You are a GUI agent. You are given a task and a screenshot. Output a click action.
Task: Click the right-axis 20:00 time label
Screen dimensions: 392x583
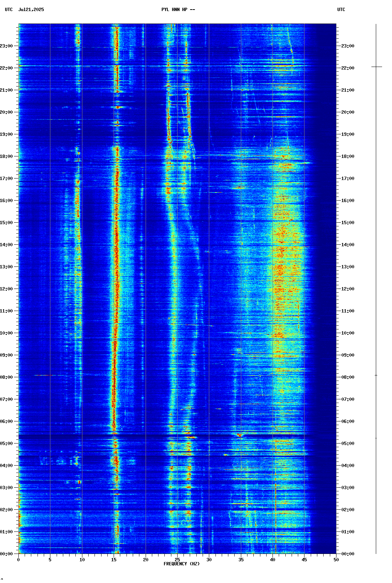[x=348, y=112]
